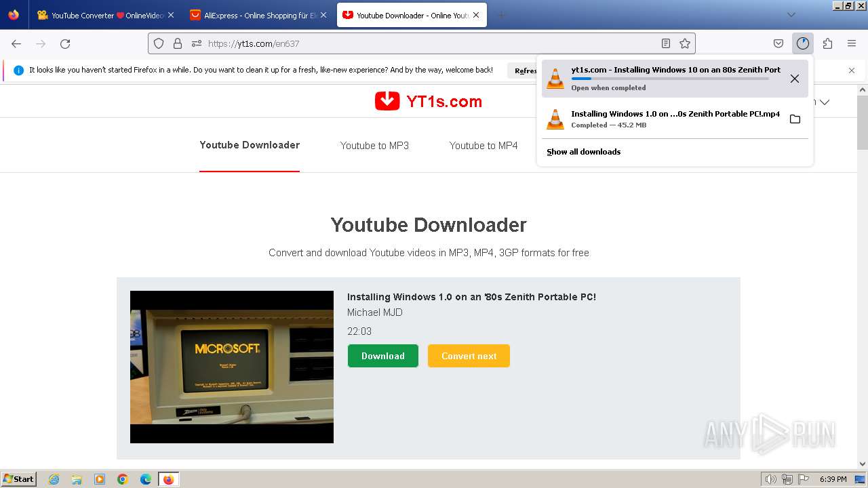Open tracking protection shield icon

[159, 43]
